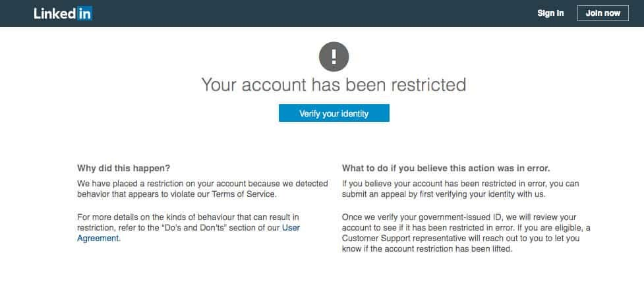
Task: Click the "Why did this happen?" heading
Action: tap(124, 168)
